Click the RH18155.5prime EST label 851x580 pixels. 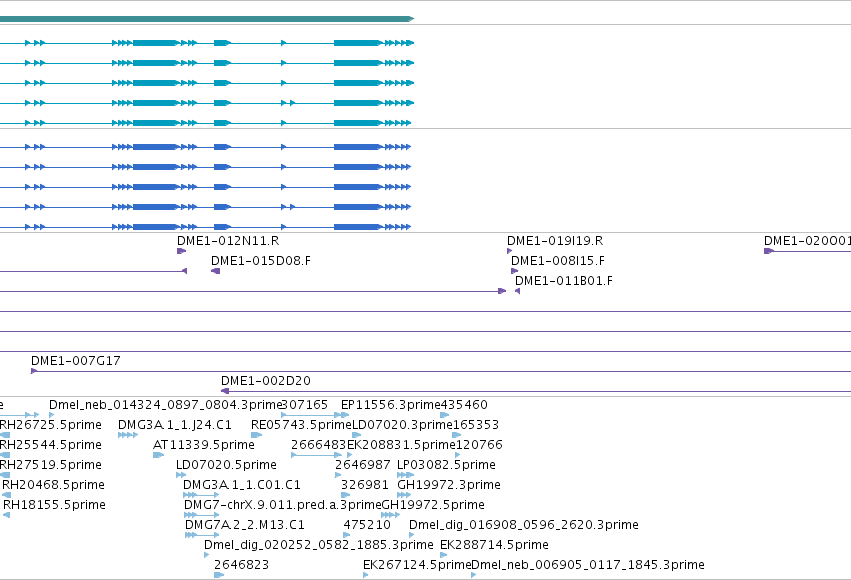coord(54,505)
